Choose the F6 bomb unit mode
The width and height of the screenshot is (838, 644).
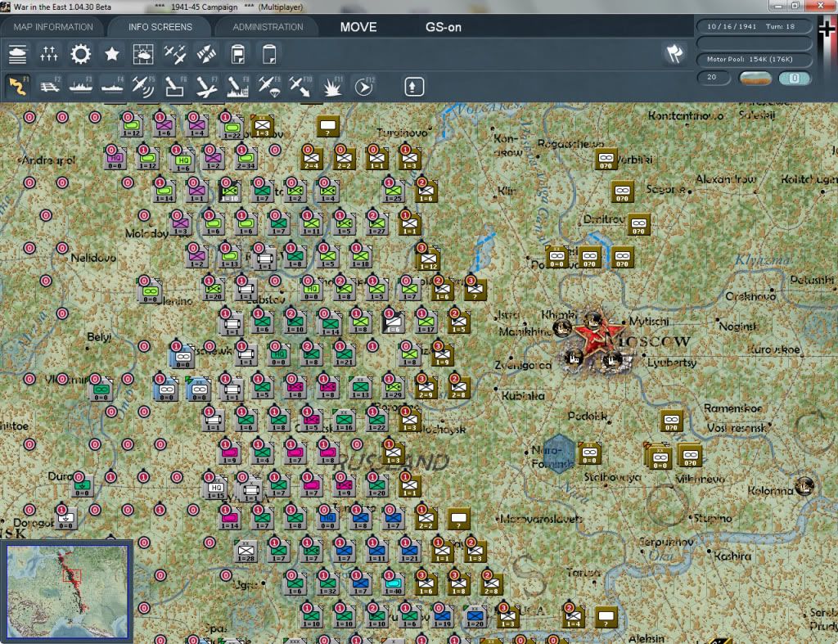(x=175, y=86)
